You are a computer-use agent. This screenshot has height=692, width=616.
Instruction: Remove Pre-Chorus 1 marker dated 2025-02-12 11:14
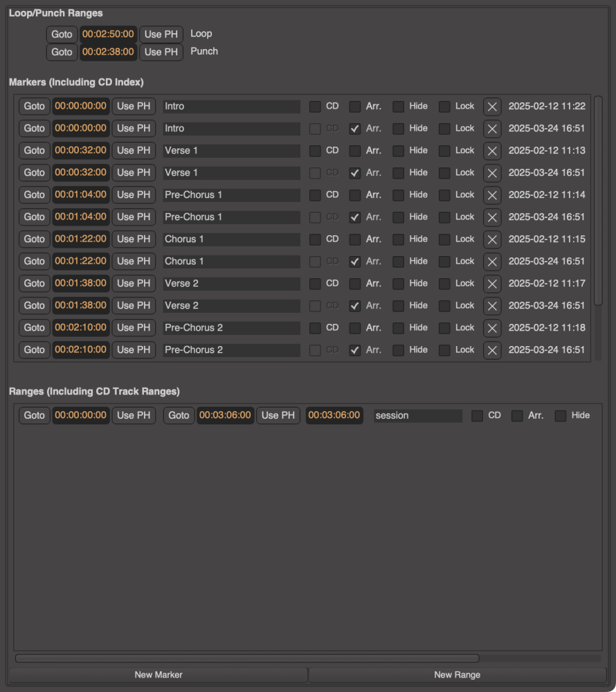point(492,194)
